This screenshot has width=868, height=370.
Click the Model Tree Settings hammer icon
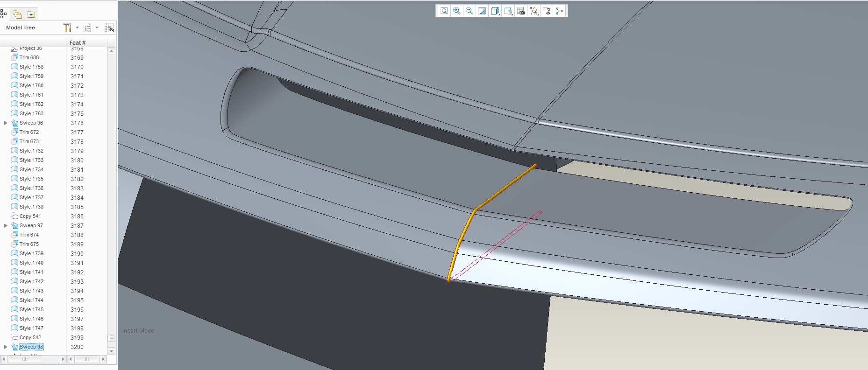67,28
